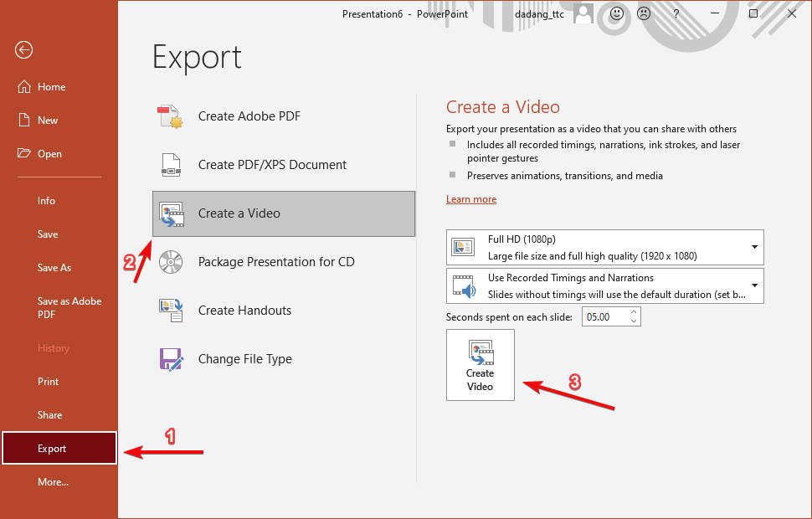Click the seconds per slide input field
This screenshot has width=812, height=519.
tap(603, 316)
